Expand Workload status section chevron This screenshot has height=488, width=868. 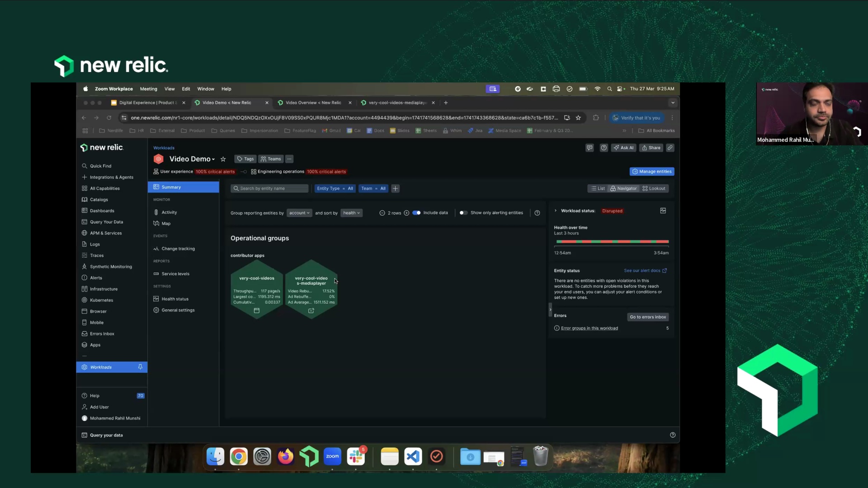[556, 211]
